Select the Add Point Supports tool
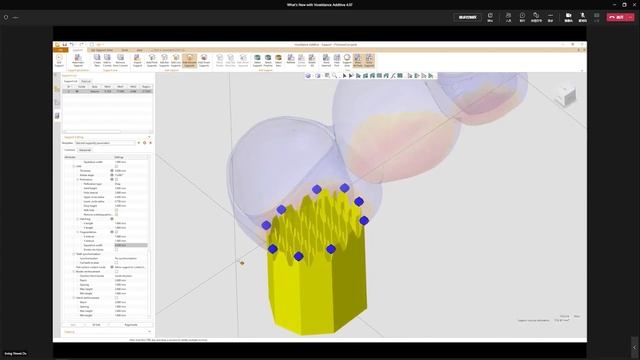Image resolution: width=640 pixels, height=360 pixels. (x=151, y=60)
